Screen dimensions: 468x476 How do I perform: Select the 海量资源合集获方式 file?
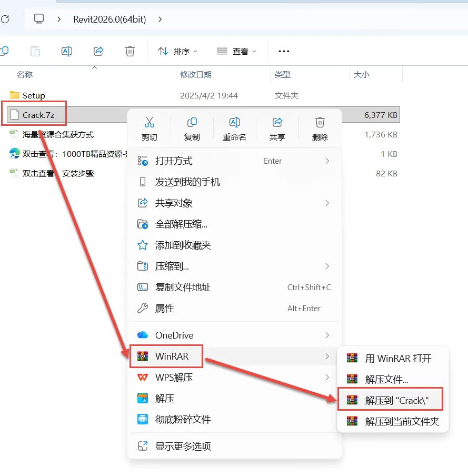pyautogui.click(x=52, y=134)
